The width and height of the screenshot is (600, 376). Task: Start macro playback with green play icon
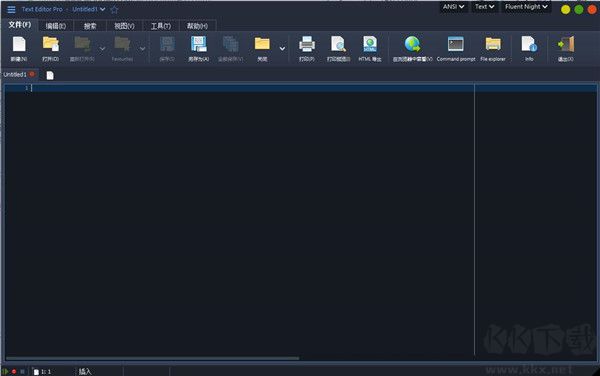pos(5,371)
